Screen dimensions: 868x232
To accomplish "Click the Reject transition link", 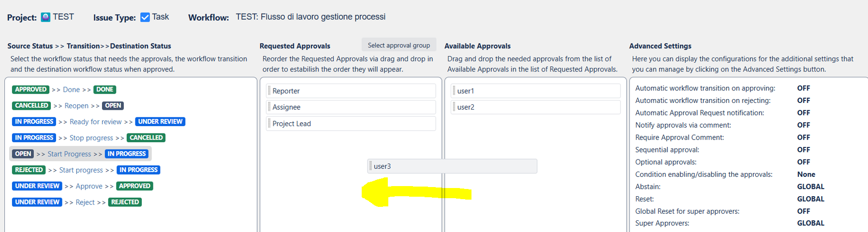I will coord(85,202).
